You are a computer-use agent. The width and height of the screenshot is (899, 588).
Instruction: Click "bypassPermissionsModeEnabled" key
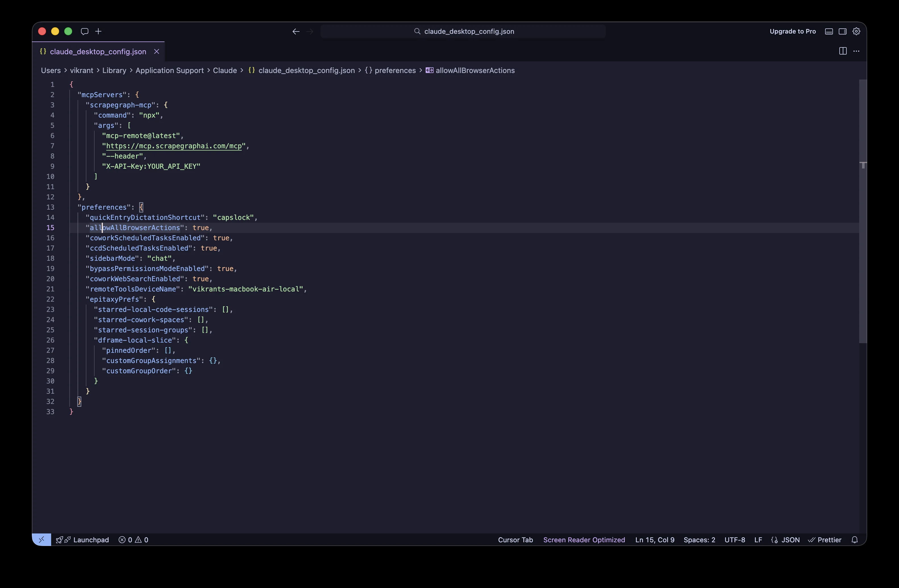pos(147,268)
